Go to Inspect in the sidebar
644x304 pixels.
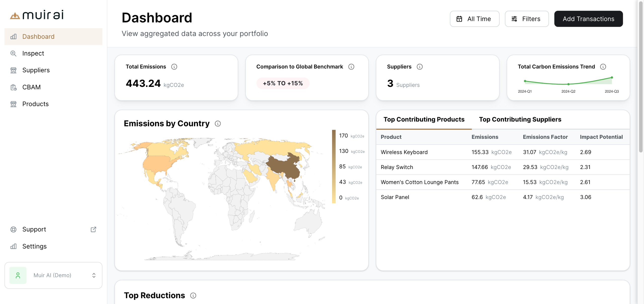click(x=33, y=53)
